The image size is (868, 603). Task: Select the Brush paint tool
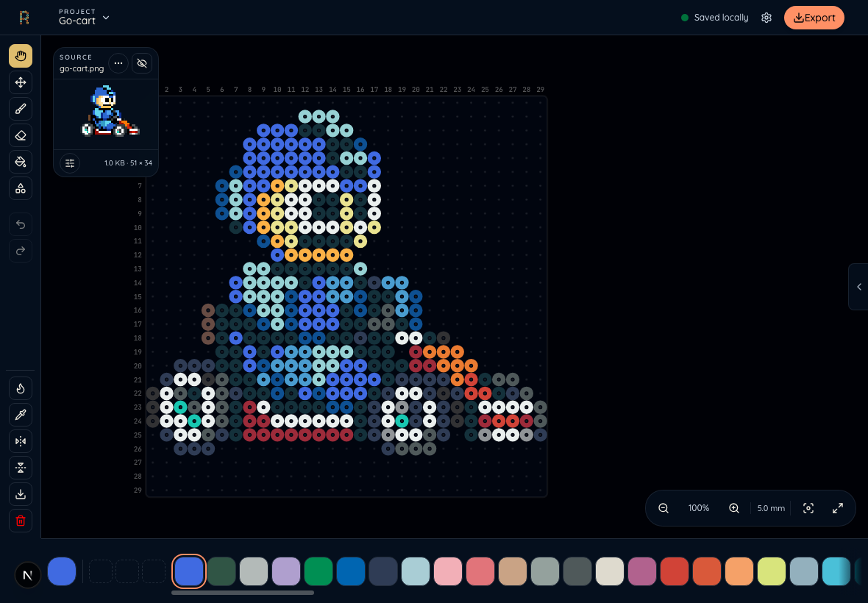[x=21, y=109]
